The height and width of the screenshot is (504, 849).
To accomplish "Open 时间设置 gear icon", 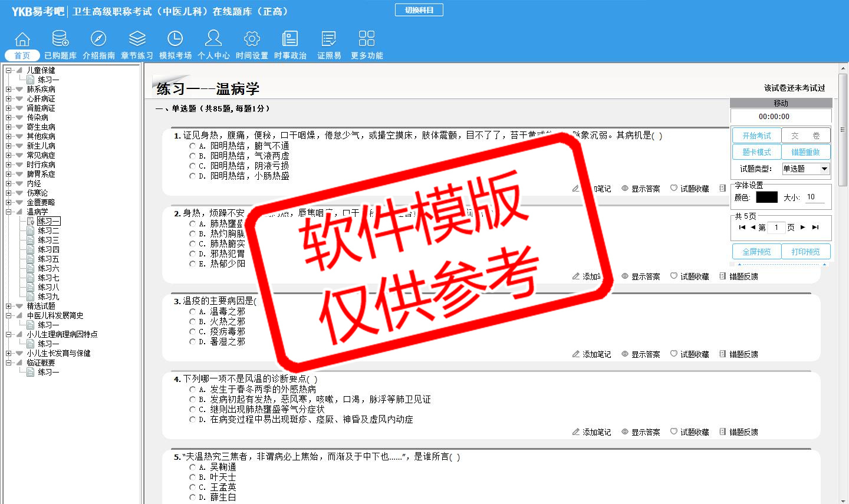I will click(x=252, y=39).
